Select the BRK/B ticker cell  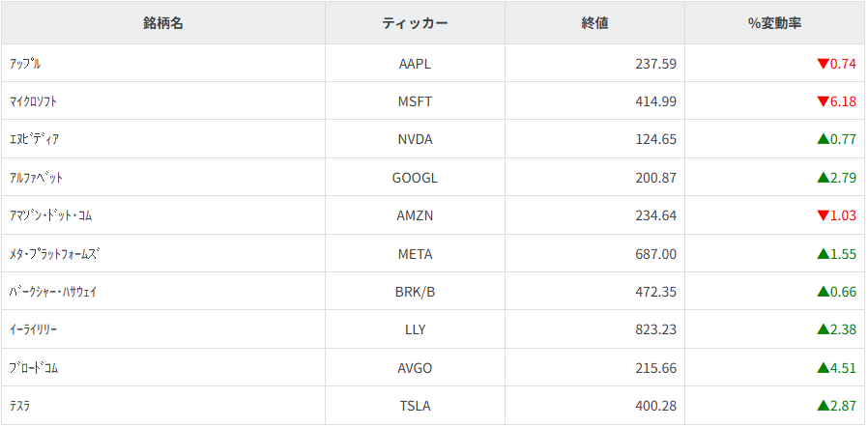coord(415,292)
